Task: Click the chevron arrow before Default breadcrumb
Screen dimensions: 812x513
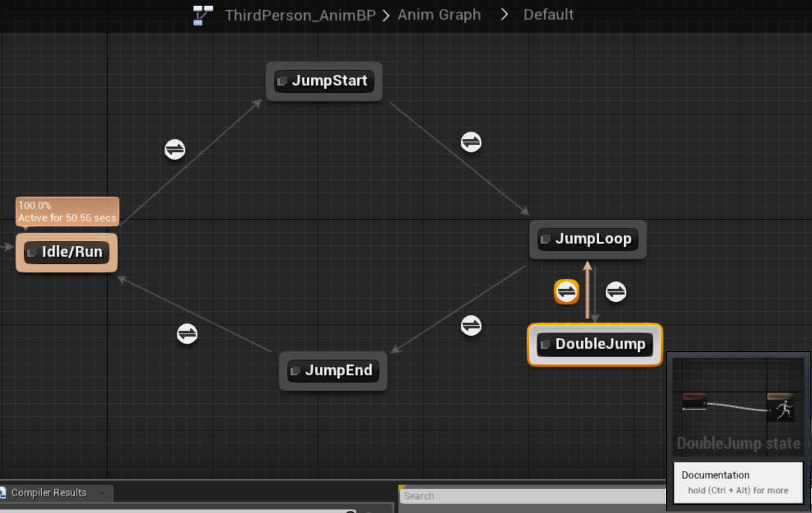Action: (x=504, y=15)
